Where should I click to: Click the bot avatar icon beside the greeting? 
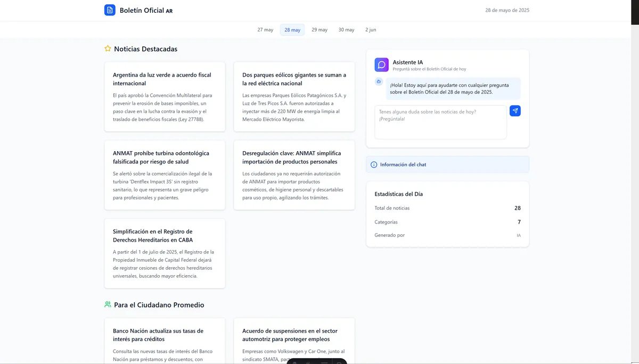[x=379, y=81]
